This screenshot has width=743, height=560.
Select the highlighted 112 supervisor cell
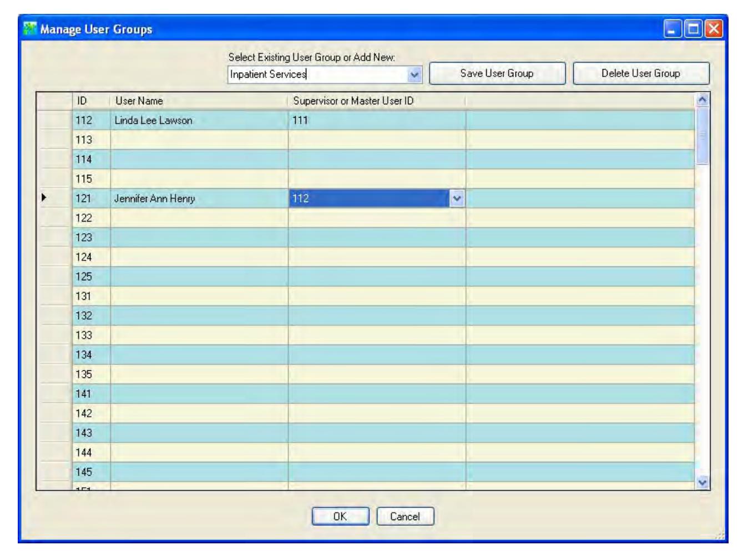(370, 198)
